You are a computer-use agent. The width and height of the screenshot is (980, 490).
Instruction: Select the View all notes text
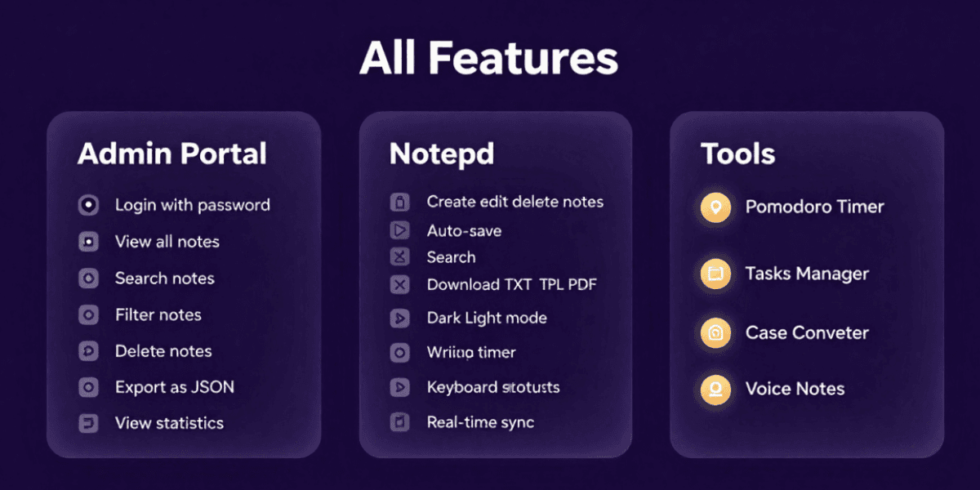coord(167,242)
